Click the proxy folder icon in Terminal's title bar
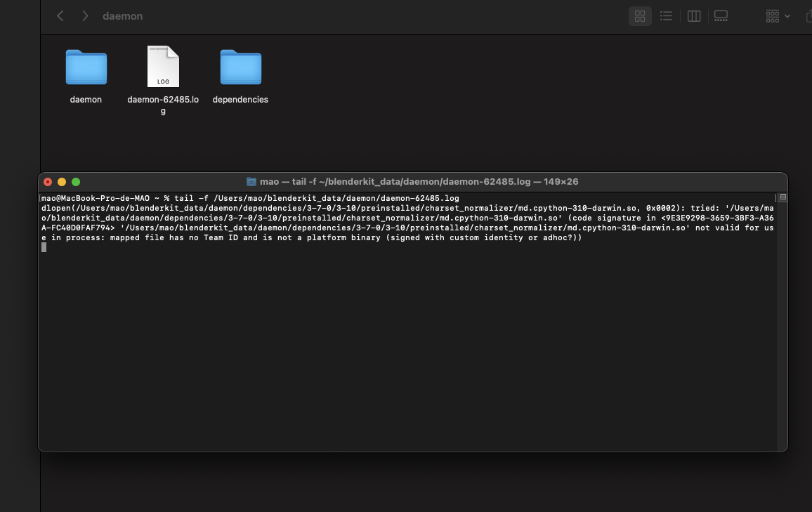 tap(251, 181)
